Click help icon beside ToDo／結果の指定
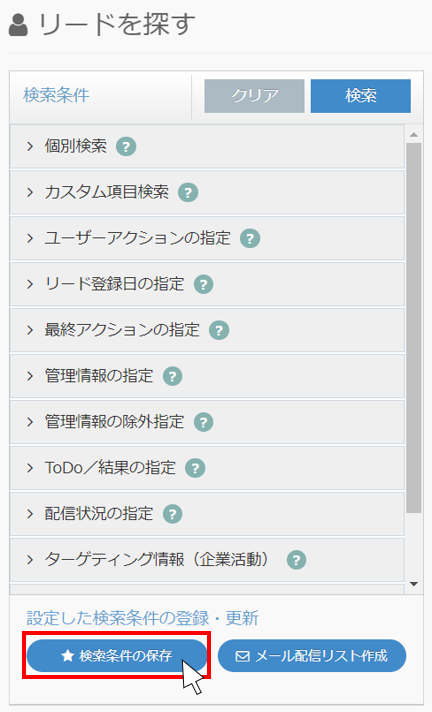Screen dimensions: 432x712 click(195, 468)
